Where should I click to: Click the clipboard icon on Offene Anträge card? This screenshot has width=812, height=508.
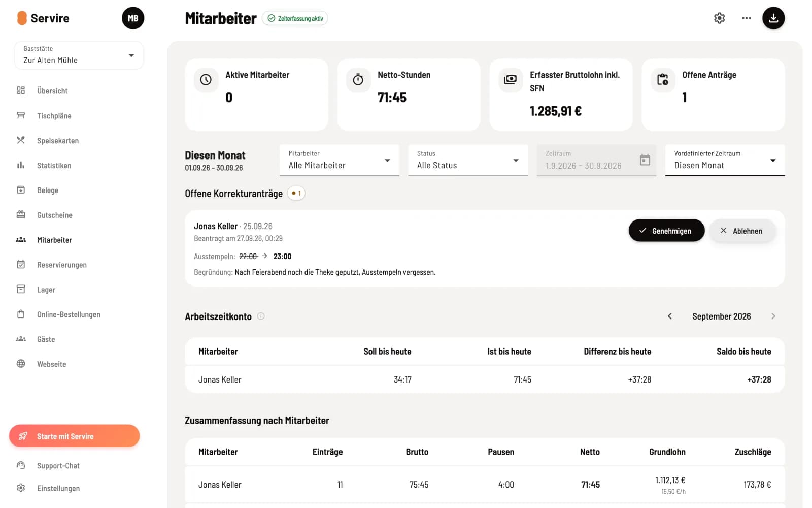coord(662,80)
